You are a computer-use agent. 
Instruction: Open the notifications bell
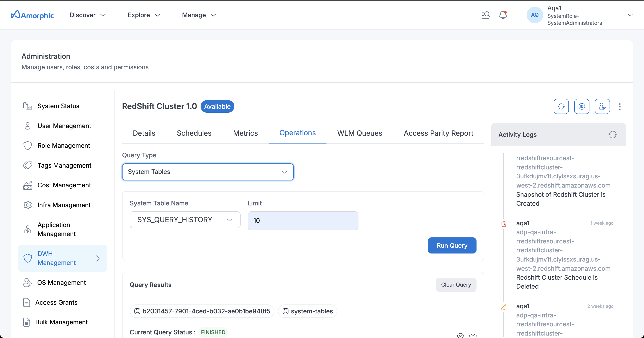[503, 15]
